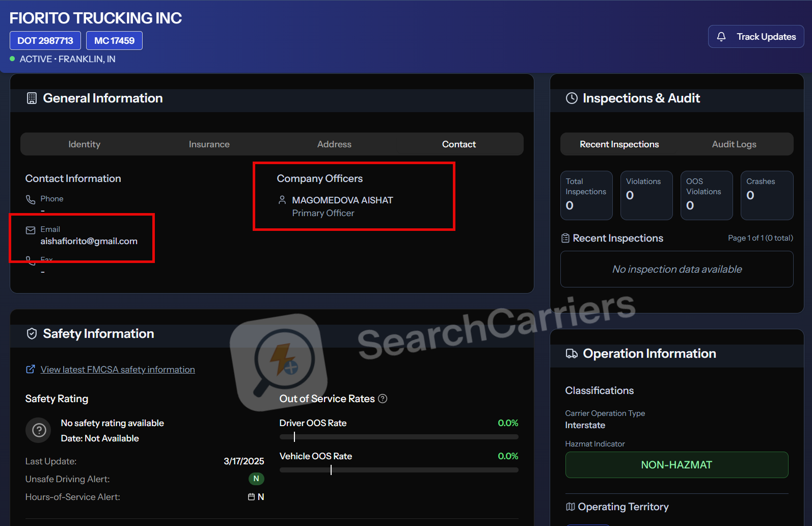Click the phone icon in Contact Information

tap(31, 199)
